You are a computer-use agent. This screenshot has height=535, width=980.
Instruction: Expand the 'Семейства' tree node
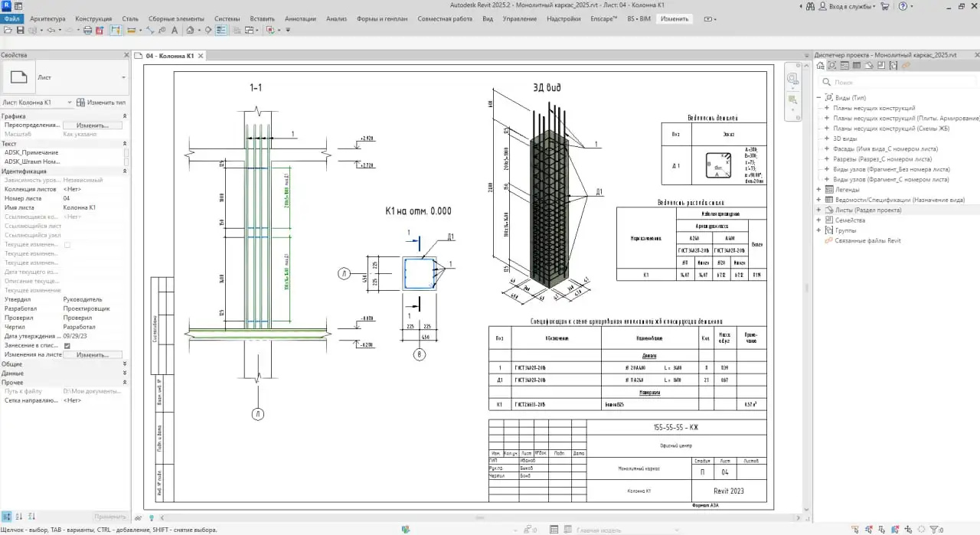tap(818, 220)
